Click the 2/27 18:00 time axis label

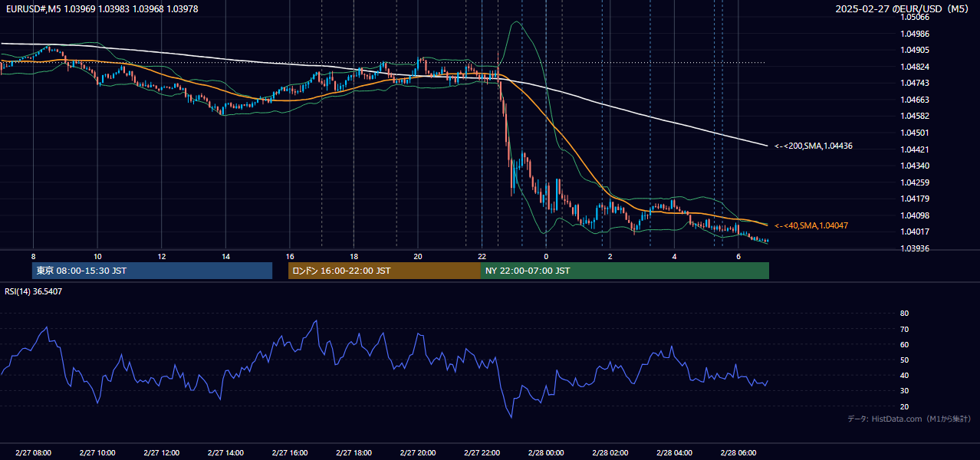(x=354, y=452)
